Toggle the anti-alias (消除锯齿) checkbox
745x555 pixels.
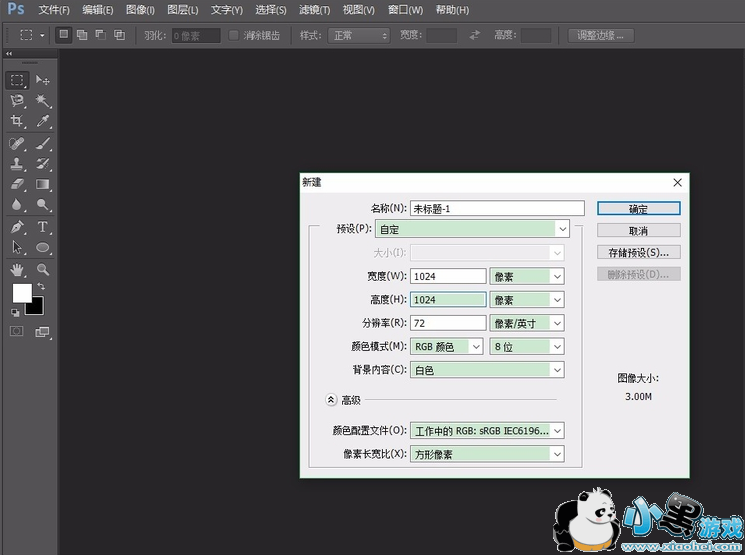point(234,35)
